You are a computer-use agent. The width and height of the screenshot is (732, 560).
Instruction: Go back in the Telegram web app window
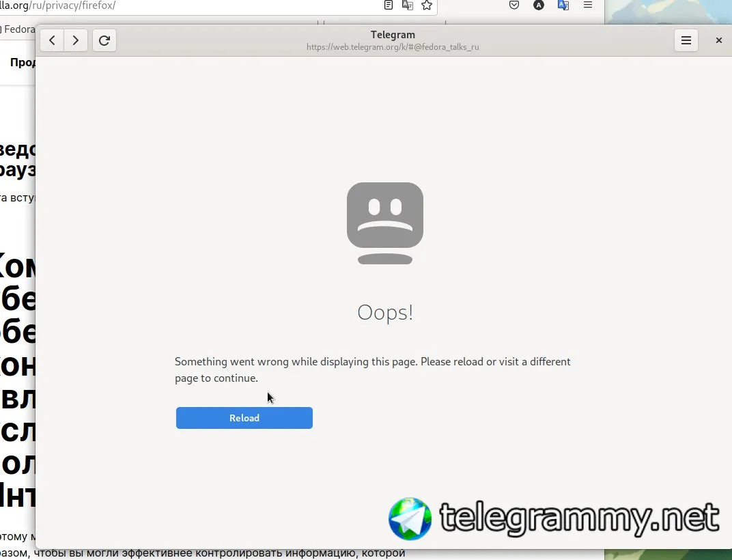(52, 40)
